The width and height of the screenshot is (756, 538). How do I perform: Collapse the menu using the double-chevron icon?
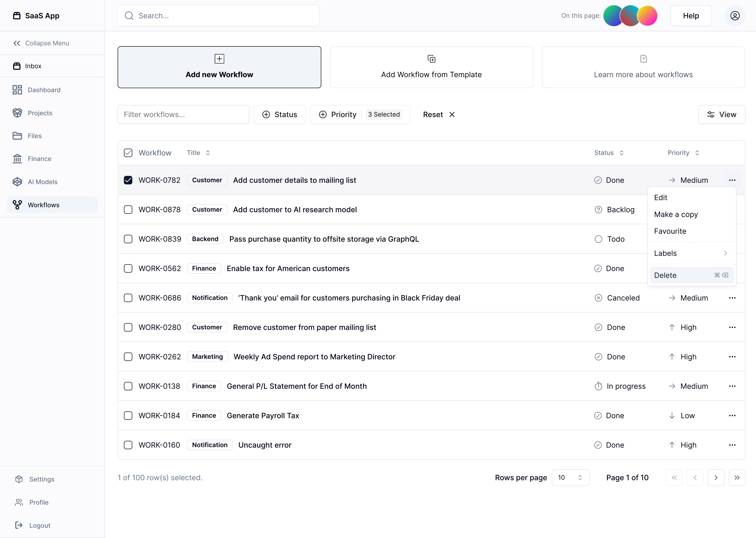coord(17,43)
